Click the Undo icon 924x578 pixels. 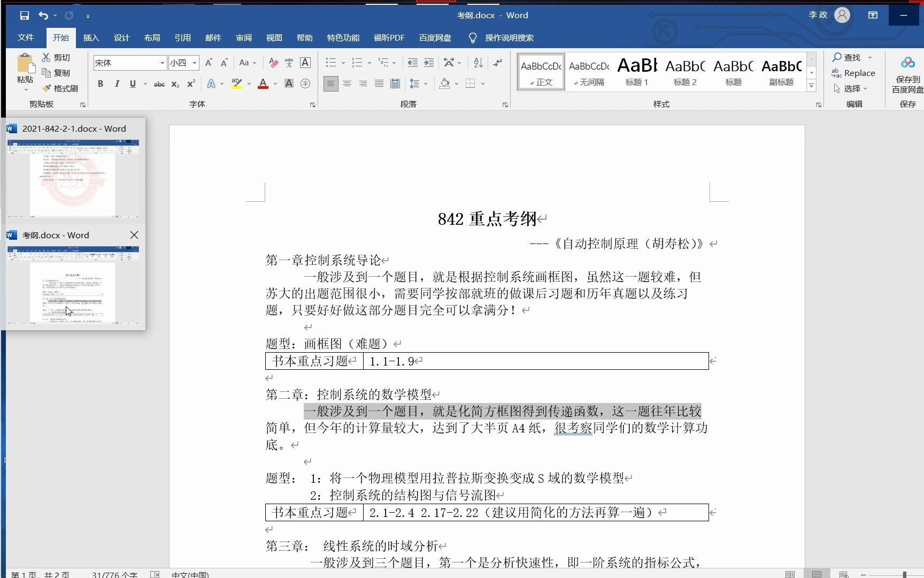tap(43, 16)
